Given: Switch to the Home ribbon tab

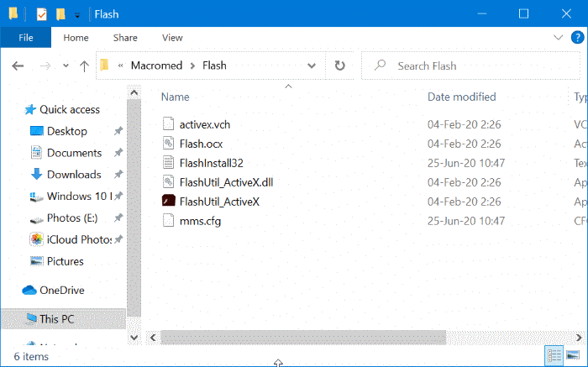Looking at the screenshot, I should pos(76,38).
